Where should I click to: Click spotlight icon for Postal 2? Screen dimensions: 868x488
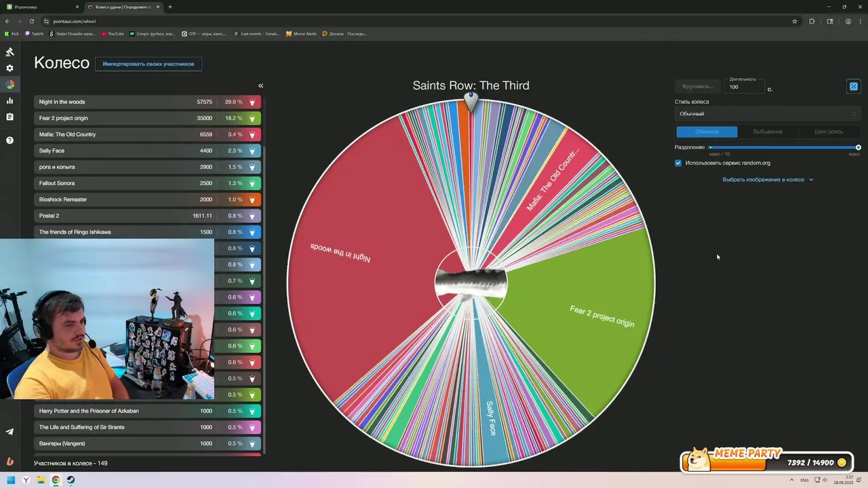(x=252, y=216)
